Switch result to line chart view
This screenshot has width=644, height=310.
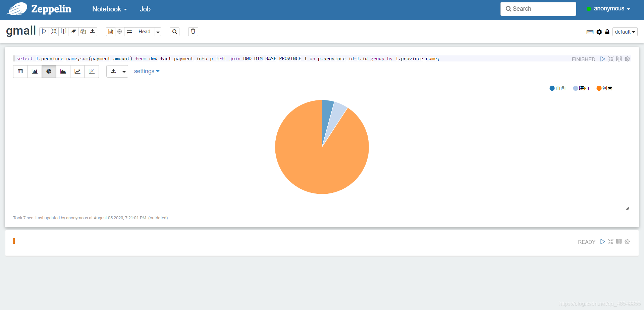click(77, 71)
